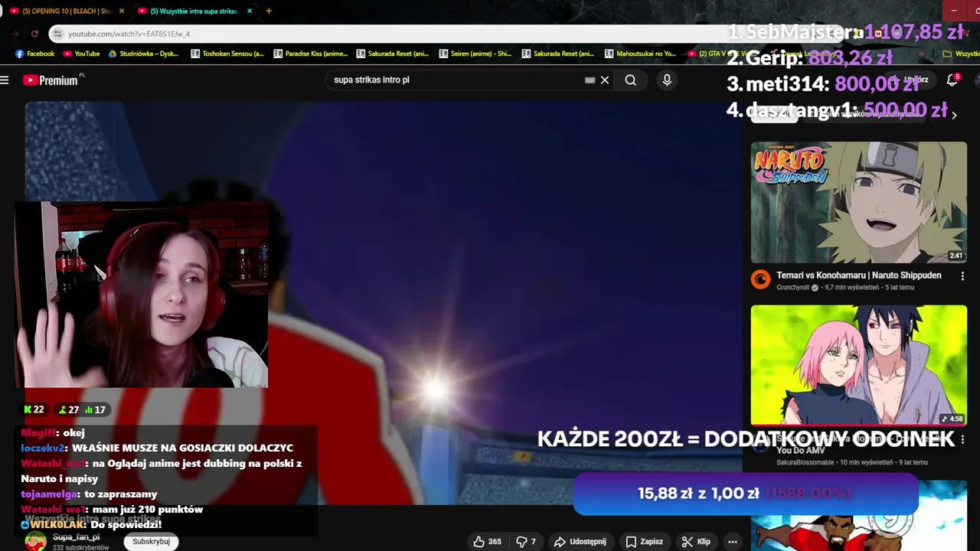Open the Sakura and Sasuke AMV thumbnail
Viewport: 980px width, 551px height.
[858, 365]
